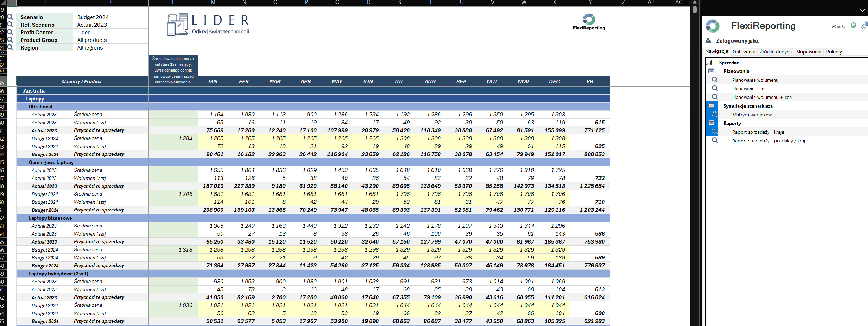Click the magnifier icon next to Scenario
This screenshot has width=868, height=326.
(10, 17)
